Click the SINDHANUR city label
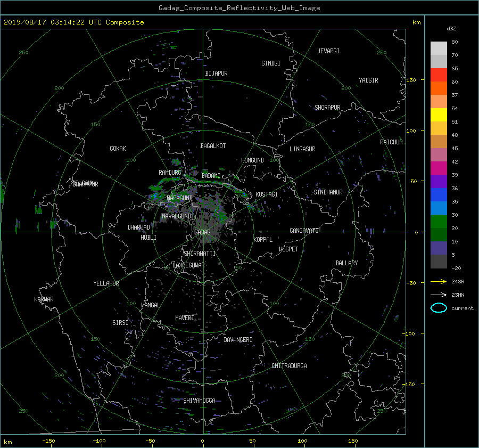The height and width of the screenshot is (448, 479). click(328, 192)
